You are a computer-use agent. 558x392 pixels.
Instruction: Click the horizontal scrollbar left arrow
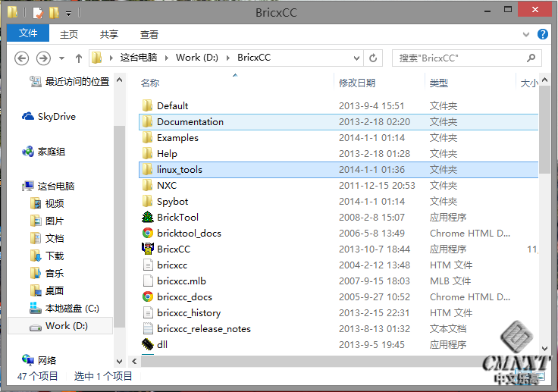pyautogui.click(x=134, y=362)
